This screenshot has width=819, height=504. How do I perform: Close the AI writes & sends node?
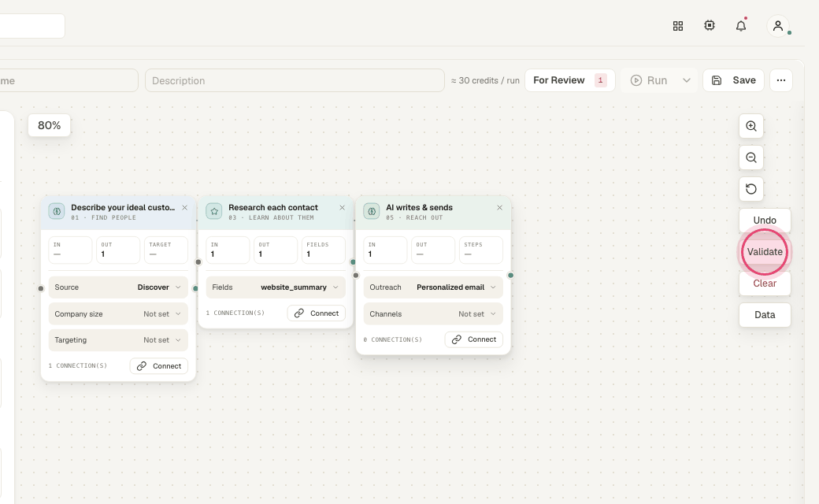(499, 207)
